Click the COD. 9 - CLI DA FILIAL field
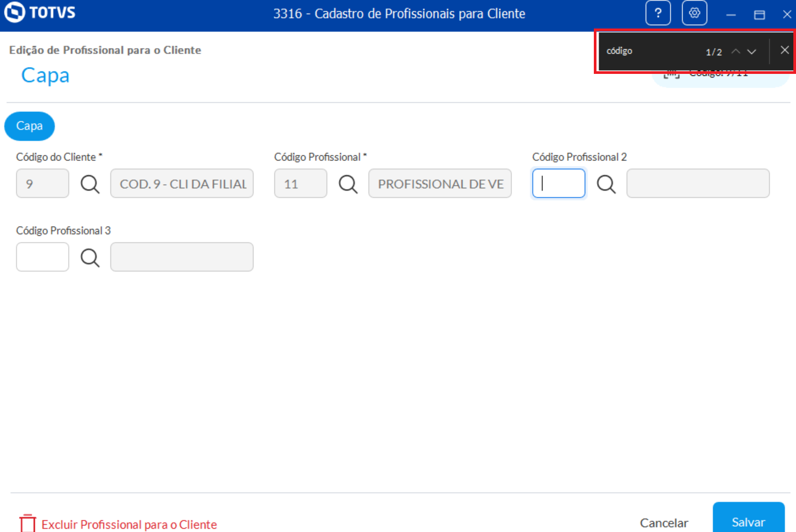Viewport: 796px width, 532px height. [182, 184]
